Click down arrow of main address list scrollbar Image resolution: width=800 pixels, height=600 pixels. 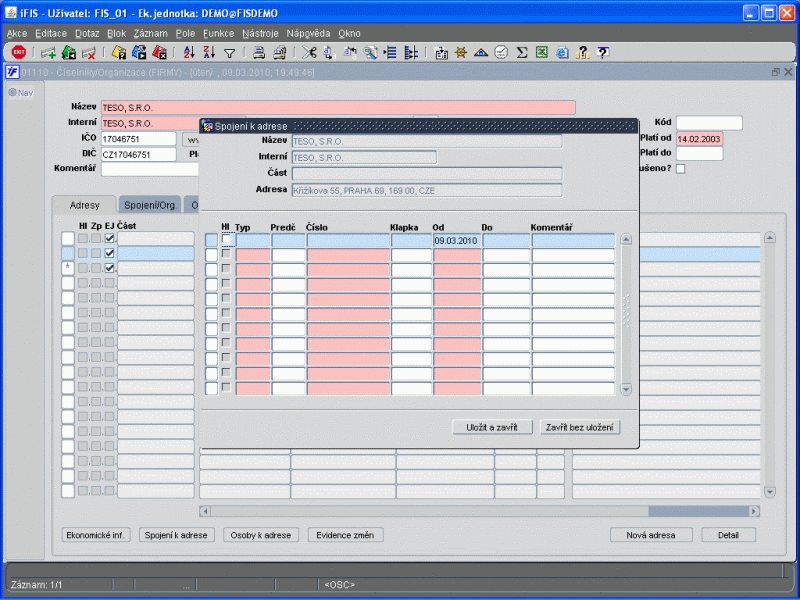click(x=770, y=492)
